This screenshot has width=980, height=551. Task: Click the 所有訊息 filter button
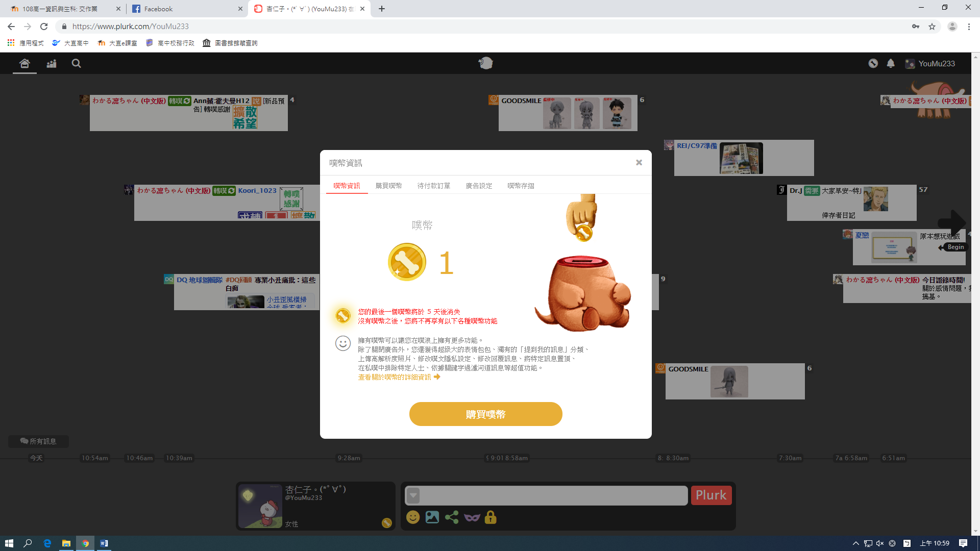point(38,441)
